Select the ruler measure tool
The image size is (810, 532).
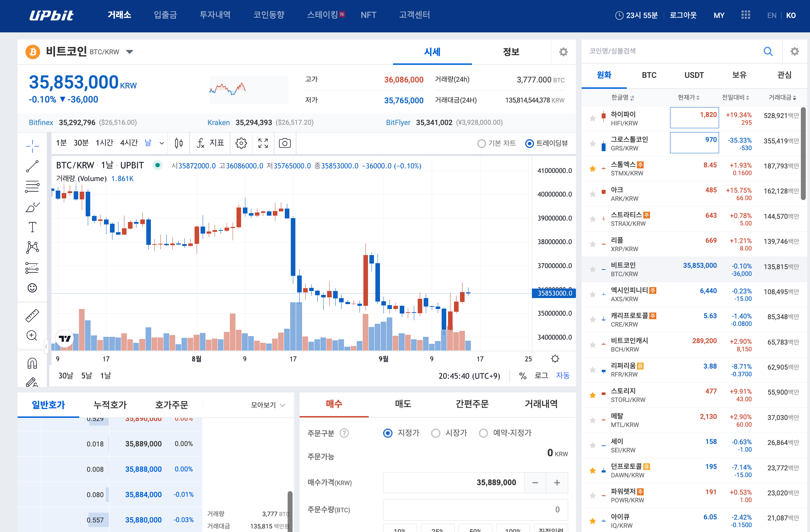point(32,315)
